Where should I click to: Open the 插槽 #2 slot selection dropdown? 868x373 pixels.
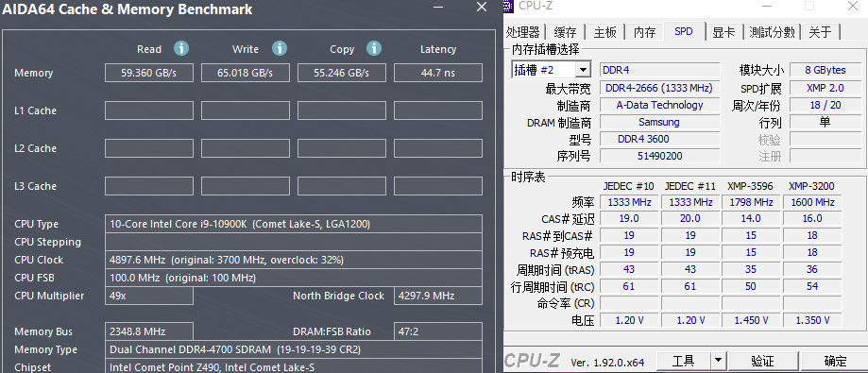coord(583,70)
